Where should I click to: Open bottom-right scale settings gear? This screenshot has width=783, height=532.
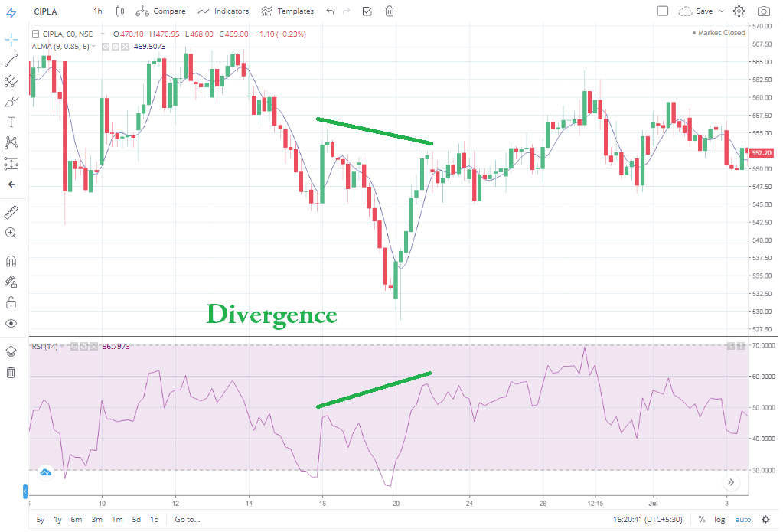[x=766, y=520]
